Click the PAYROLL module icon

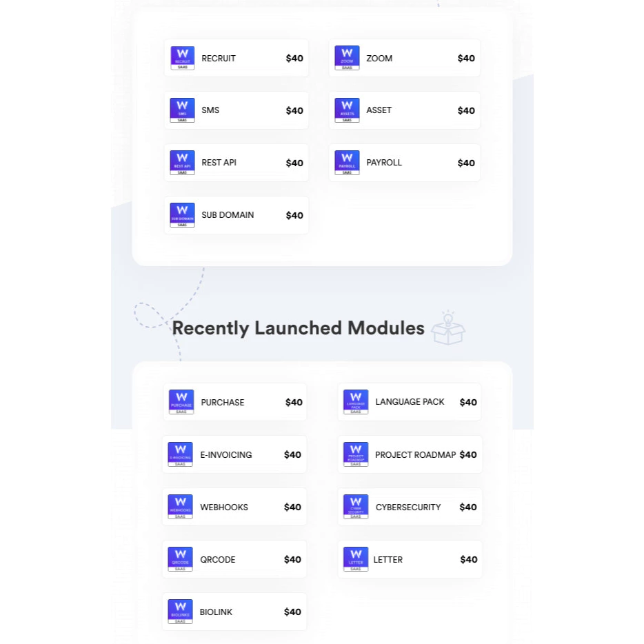click(x=347, y=163)
